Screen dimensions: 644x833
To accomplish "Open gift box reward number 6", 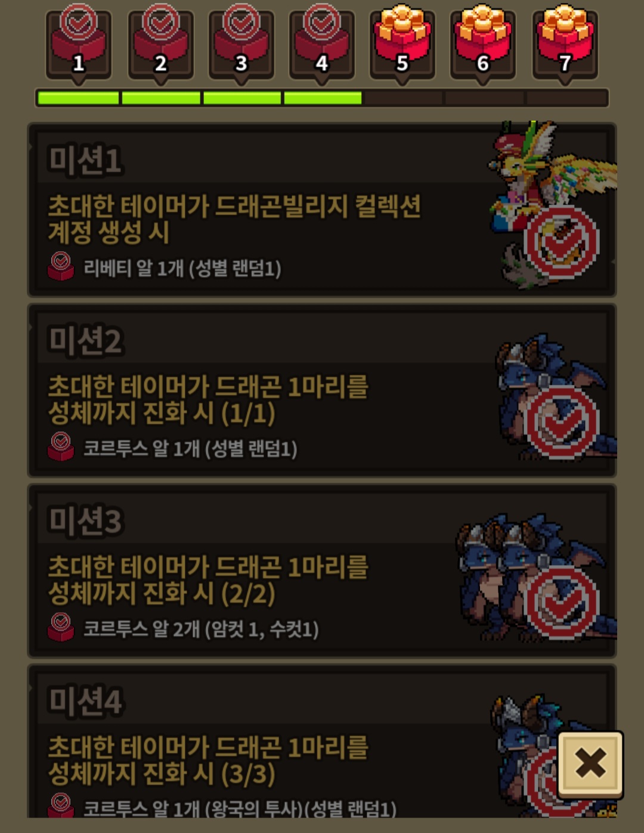I will point(482,42).
